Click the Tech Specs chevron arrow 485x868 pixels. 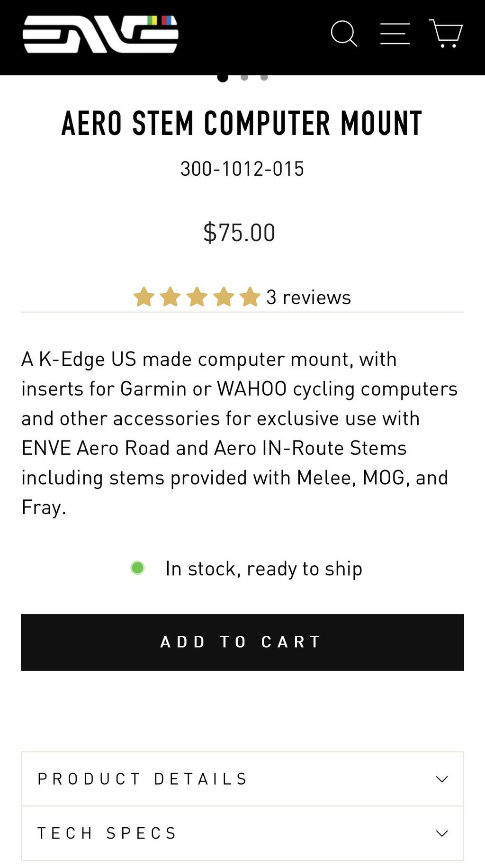[x=442, y=833]
